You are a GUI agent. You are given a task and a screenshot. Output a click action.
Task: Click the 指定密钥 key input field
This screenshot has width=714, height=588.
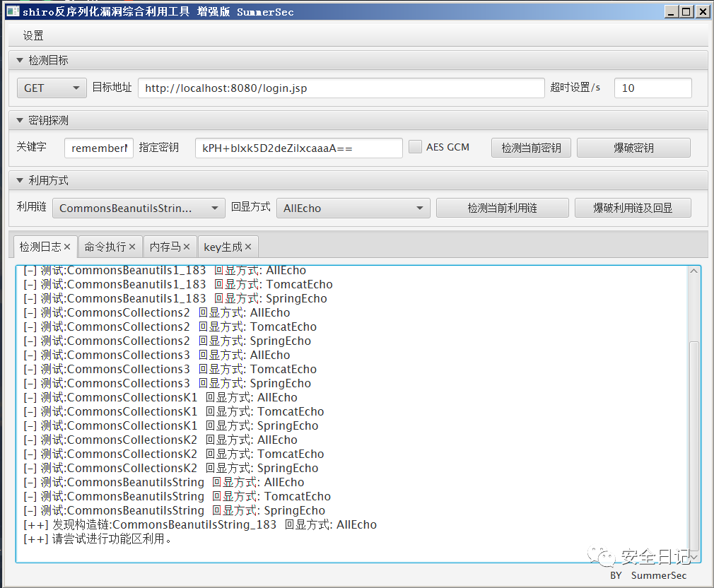point(299,148)
